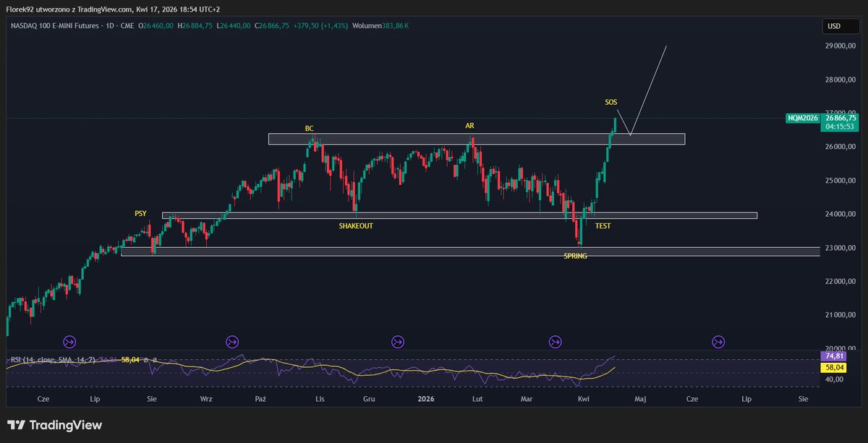The width and height of the screenshot is (868, 443).
Task: Click the NQM2026 symbol price label
Action: coord(802,118)
